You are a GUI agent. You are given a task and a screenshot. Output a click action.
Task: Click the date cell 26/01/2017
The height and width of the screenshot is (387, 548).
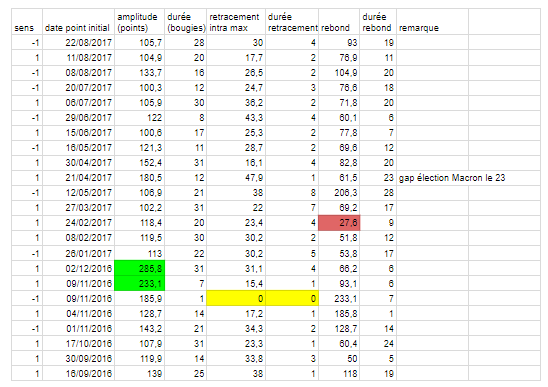point(79,253)
